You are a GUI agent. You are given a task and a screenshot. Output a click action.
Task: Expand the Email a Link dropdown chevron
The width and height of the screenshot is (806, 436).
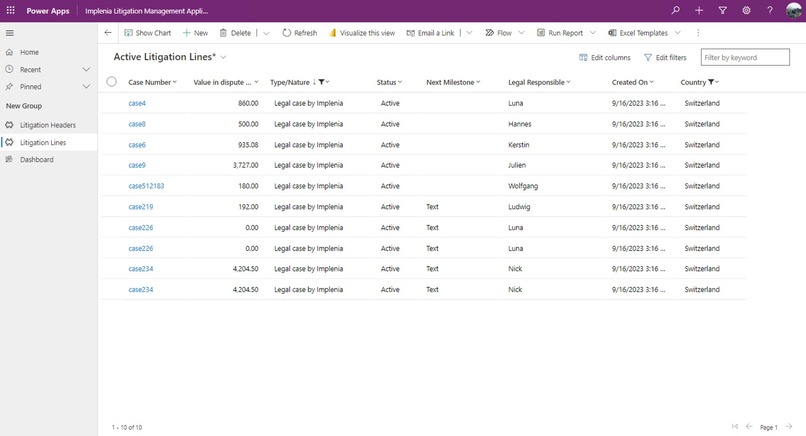pyautogui.click(x=469, y=33)
